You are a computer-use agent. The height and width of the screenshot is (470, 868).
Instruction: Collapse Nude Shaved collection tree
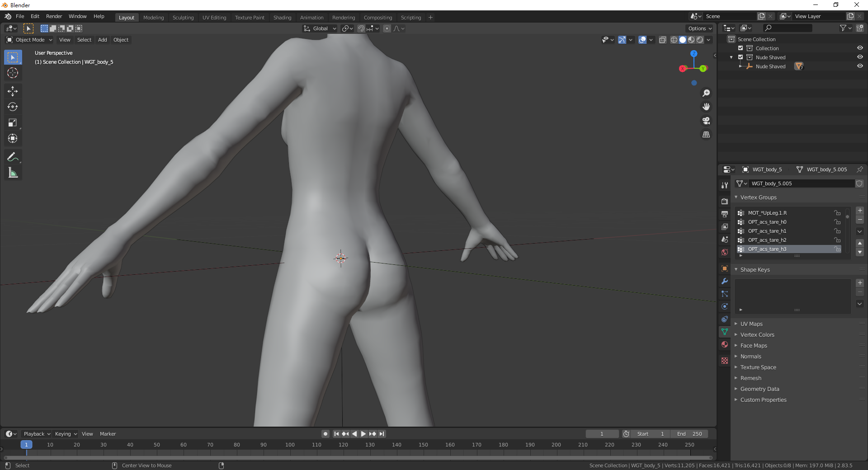click(731, 57)
